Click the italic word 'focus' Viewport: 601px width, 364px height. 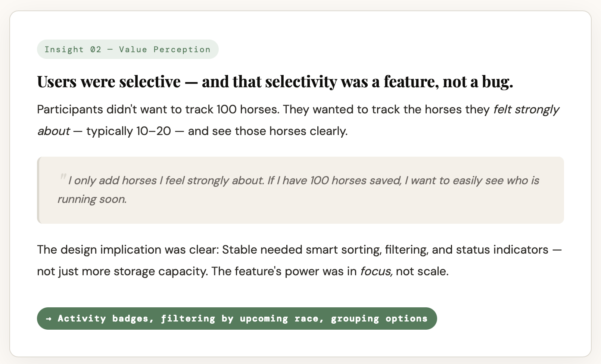[376, 271]
